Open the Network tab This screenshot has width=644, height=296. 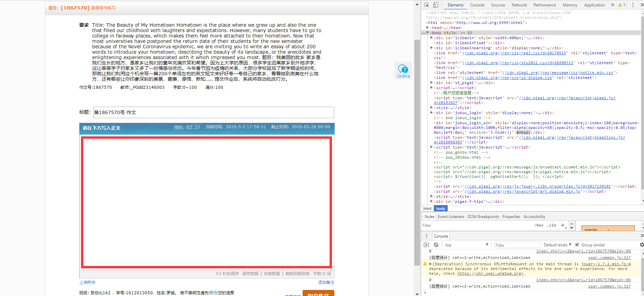(519, 5)
